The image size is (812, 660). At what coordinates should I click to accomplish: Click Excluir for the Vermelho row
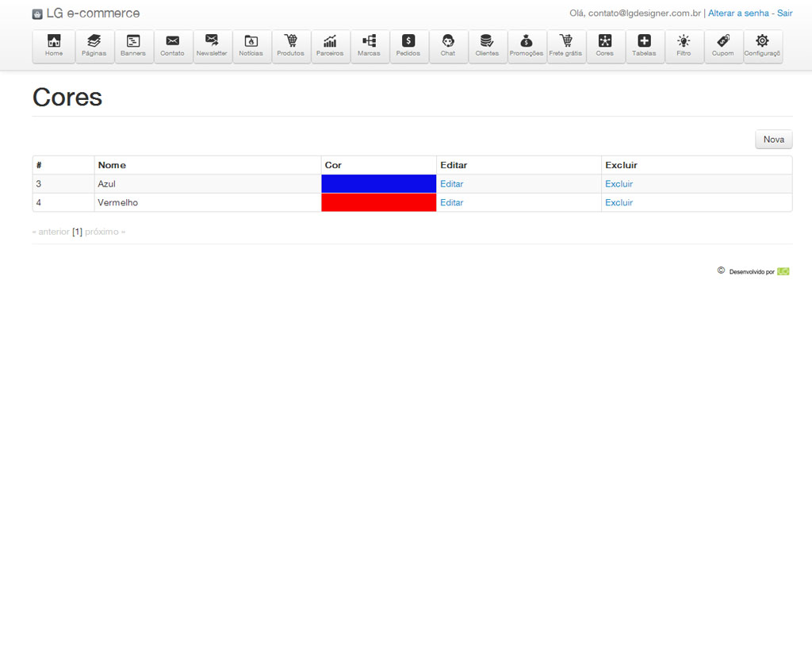[619, 203]
